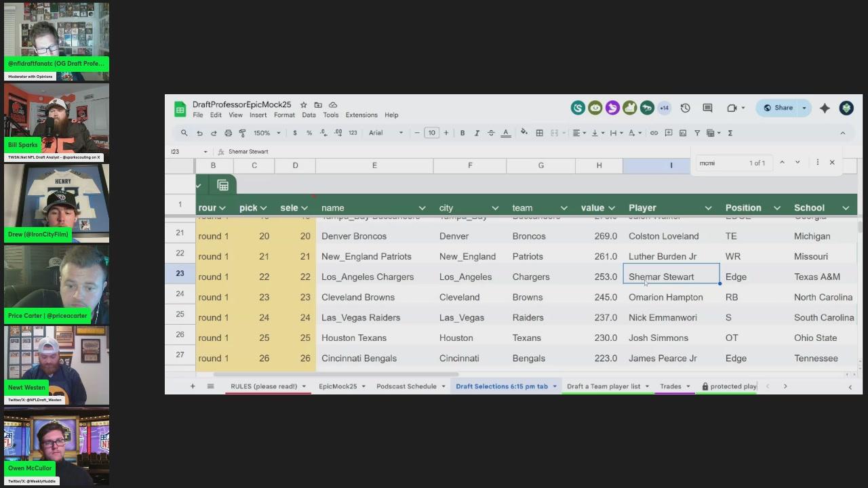The height and width of the screenshot is (488, 868).
Task: Open text wrapping dropdown
Action: pos(615,133)
